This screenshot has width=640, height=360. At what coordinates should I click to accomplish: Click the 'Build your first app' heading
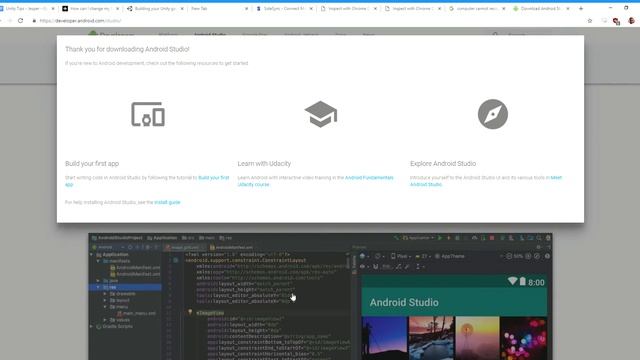(92, 163)
